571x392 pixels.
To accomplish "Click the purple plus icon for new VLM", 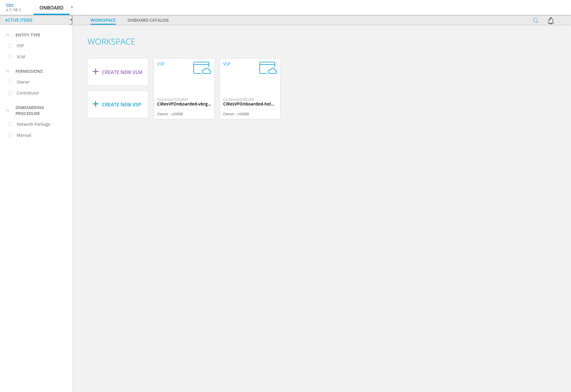I will pos(95,72).
